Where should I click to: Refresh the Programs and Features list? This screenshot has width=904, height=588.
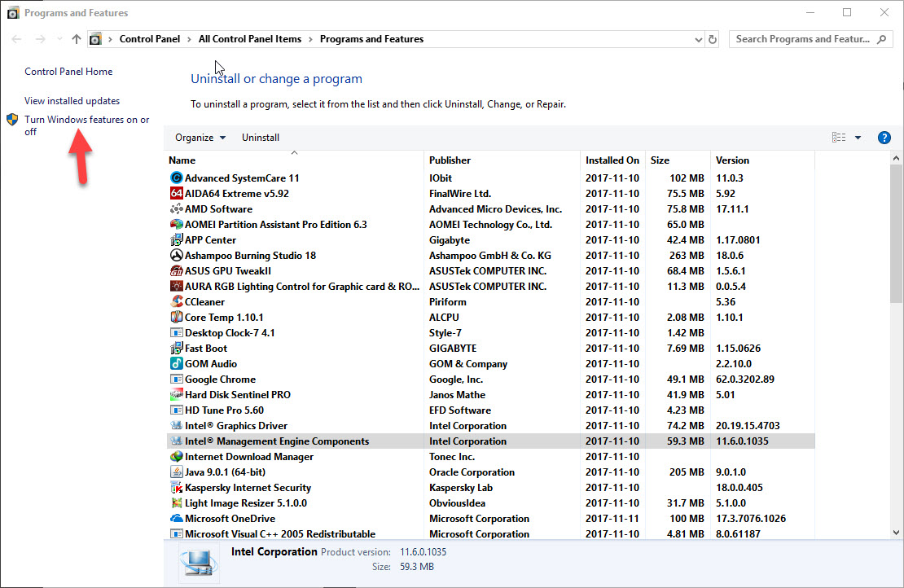(x=713, y=39)
